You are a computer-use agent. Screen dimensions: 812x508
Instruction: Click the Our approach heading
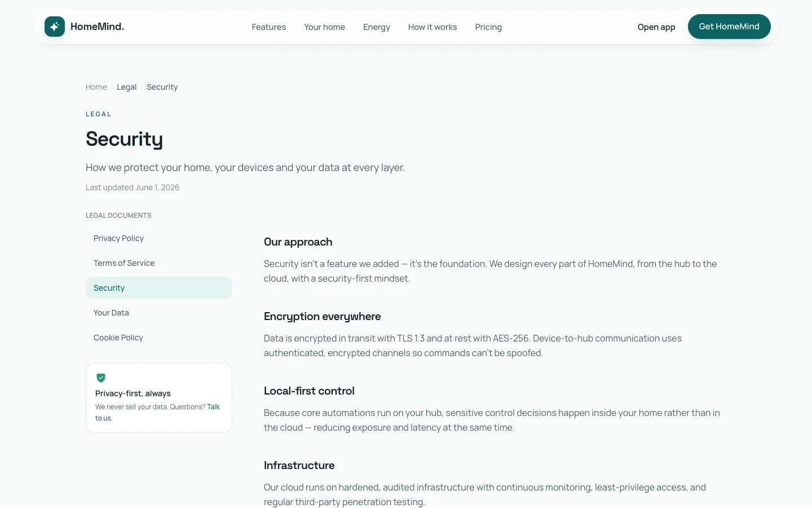pos(298,242)
